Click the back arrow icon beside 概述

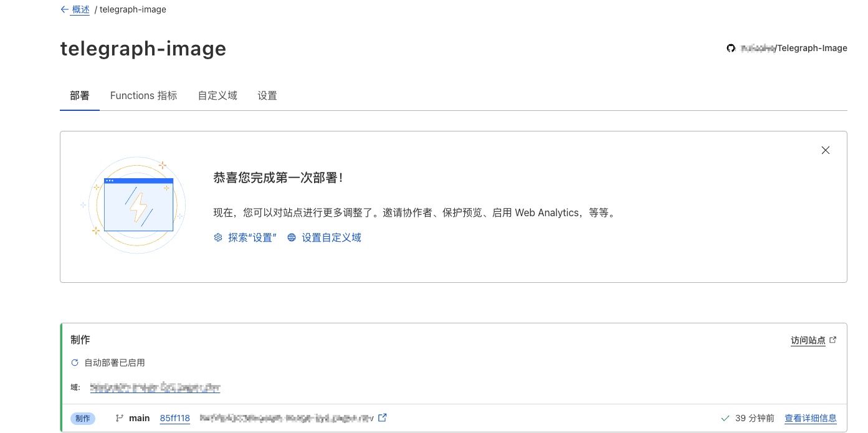tap(64, 9)
